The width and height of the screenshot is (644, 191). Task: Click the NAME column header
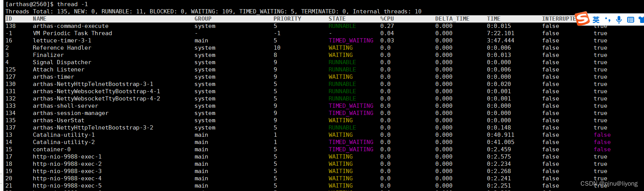tap(40, 19)
